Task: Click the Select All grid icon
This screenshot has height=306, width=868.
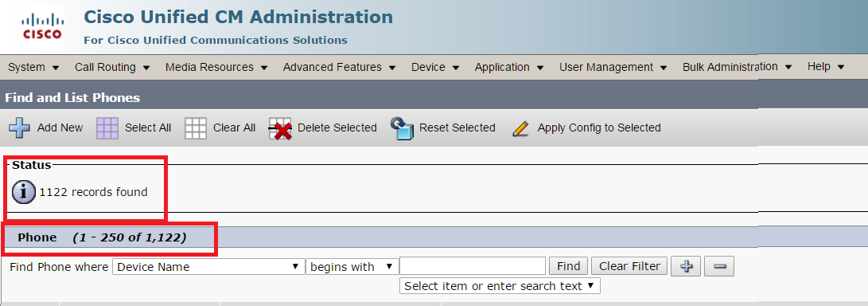Action: tap(107, 127)
